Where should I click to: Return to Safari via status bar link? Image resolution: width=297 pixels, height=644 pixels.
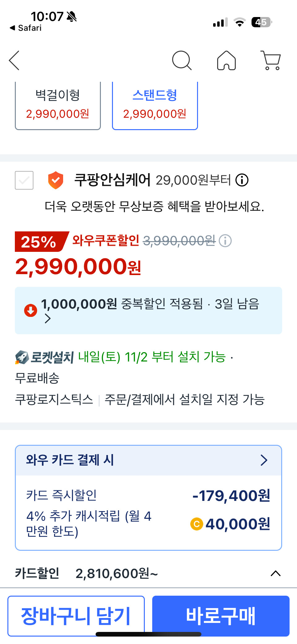point(26,28)
